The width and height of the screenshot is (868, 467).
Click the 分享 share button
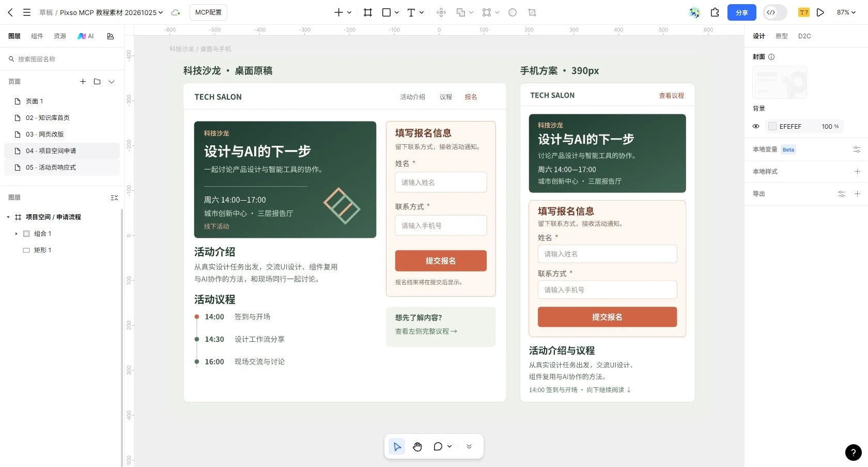742,12
